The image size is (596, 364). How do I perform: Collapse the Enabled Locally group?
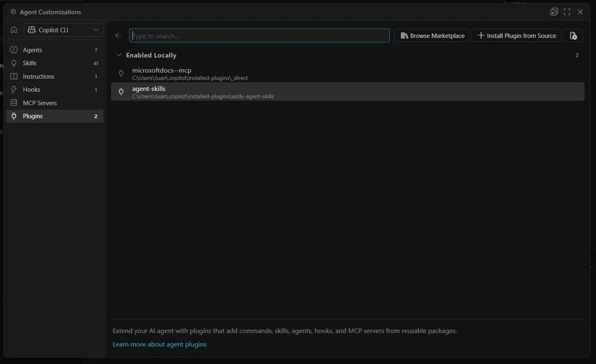(x=119, y=55)
